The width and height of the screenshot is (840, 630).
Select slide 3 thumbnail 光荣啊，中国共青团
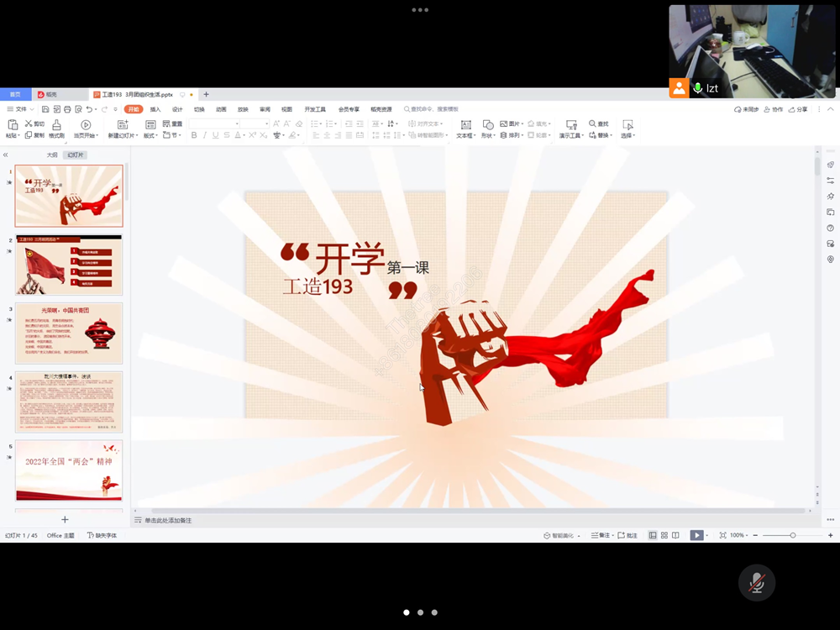click(69, 333)
